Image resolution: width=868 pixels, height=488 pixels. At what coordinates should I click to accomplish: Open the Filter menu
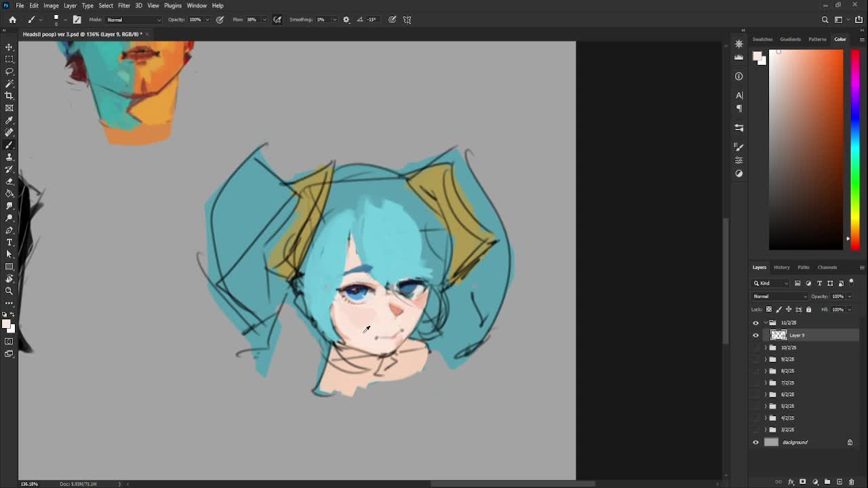tap(124, 5)
